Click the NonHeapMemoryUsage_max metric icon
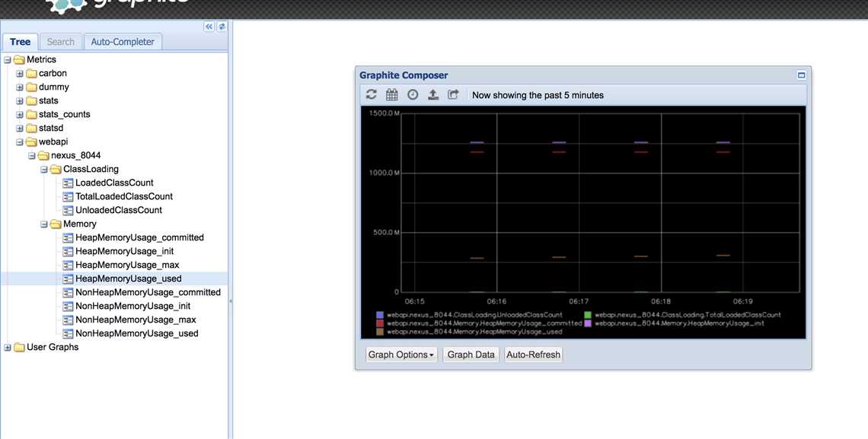This screenshot has width=868, height=439. coord(68,320)
